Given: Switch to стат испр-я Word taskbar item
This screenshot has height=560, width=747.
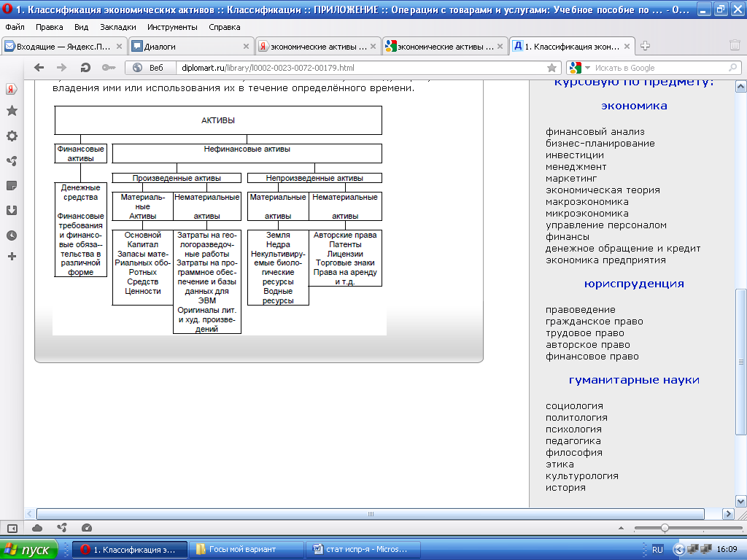Looking at the screenshot, I should pyautogui.click(x=363, y=550).
